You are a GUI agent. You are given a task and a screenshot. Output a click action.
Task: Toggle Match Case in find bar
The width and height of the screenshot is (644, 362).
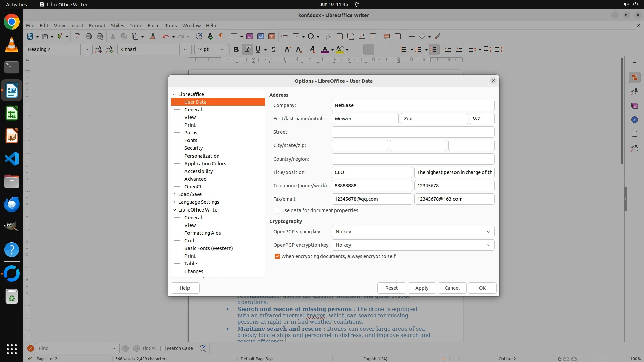click(163, 348)
